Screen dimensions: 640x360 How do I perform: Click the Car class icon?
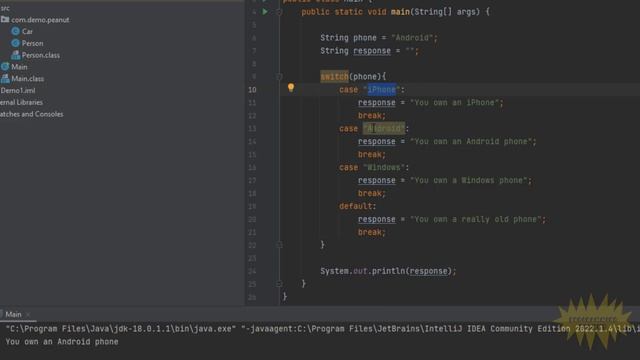[16, 31]
